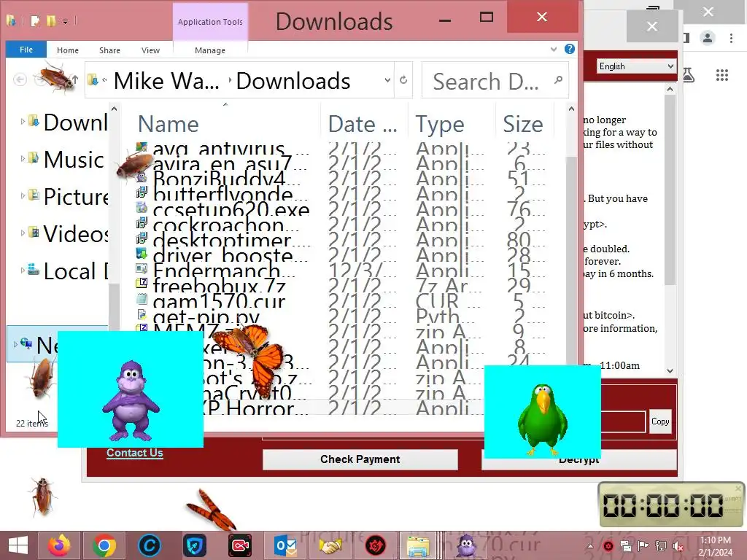Click the Copy button

(x=659, y=421)
